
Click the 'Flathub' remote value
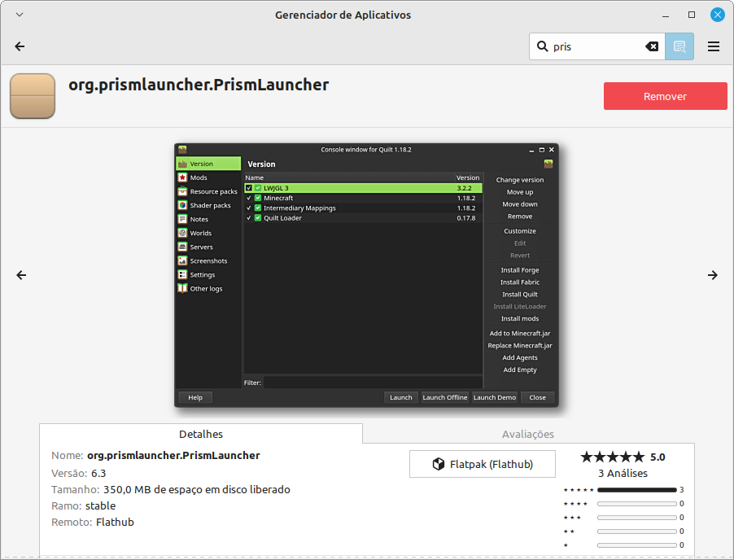tap(115, 522)
